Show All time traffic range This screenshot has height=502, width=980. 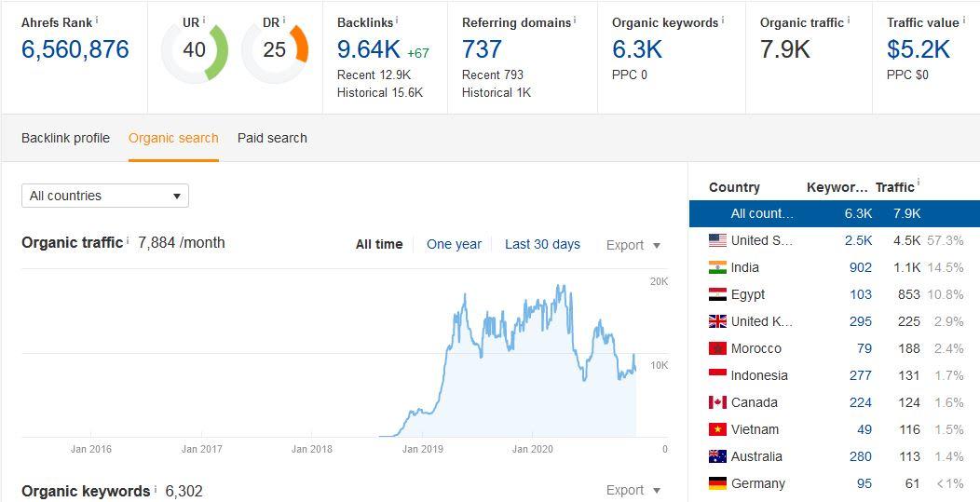[x=379, y=244]
